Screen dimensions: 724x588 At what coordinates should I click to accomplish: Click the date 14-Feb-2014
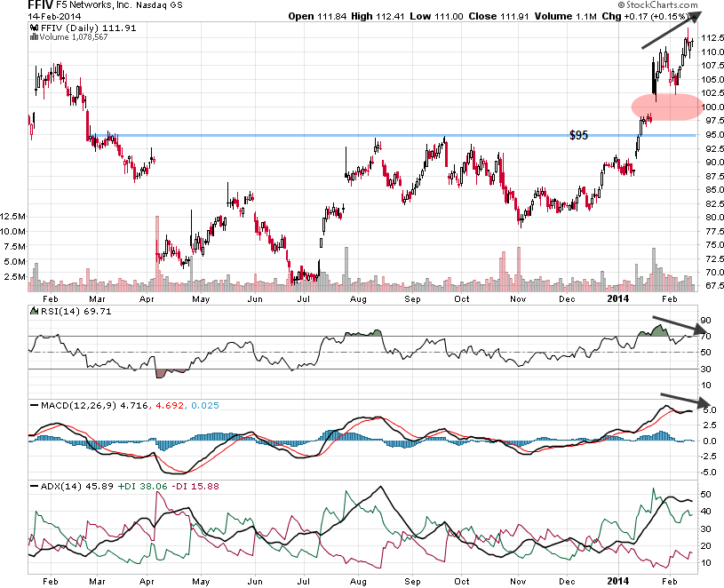point(54,16)
